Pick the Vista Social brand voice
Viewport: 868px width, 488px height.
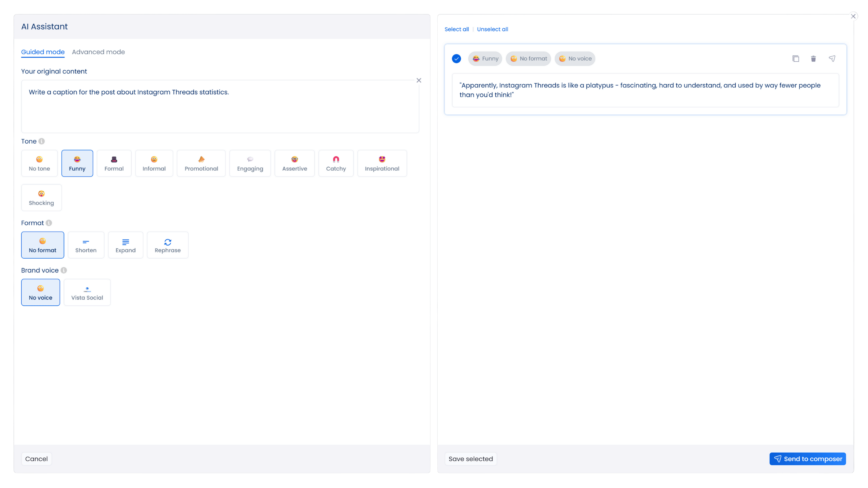(87, 293)
